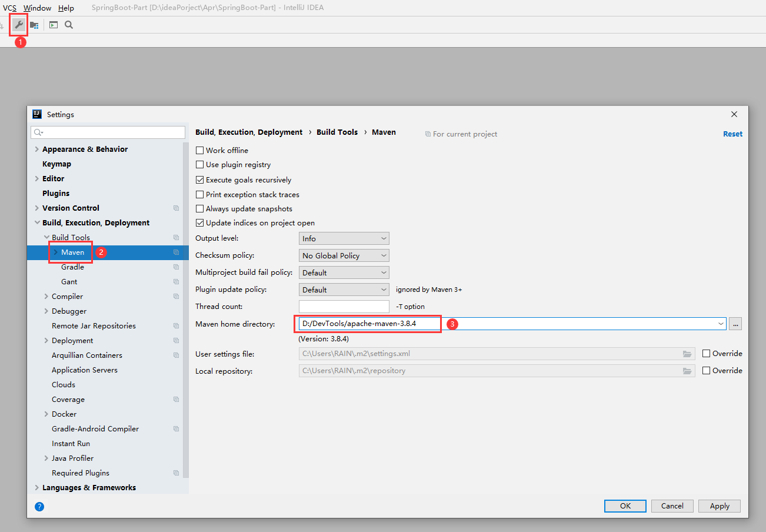Open Maven home directory dropdown arrow
This screenshot has width=766, height=532.
(x=721, y=324)
